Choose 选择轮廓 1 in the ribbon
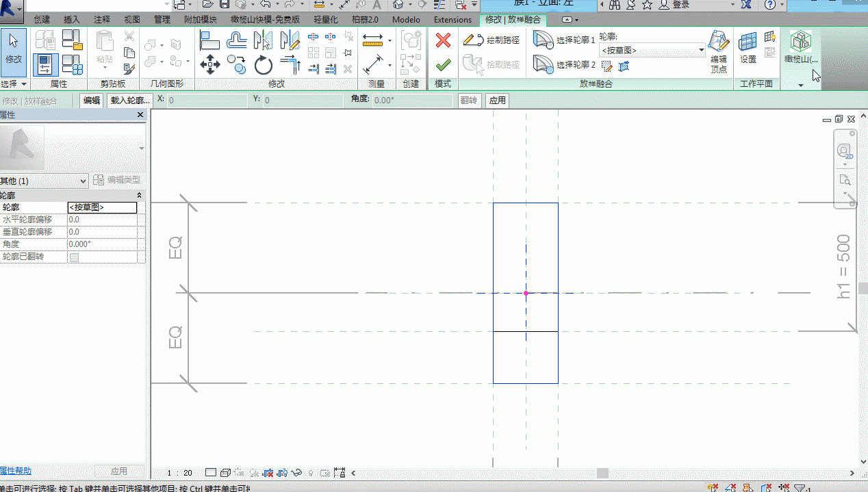This screenshot has width=868, height=492. coord(564,40)
